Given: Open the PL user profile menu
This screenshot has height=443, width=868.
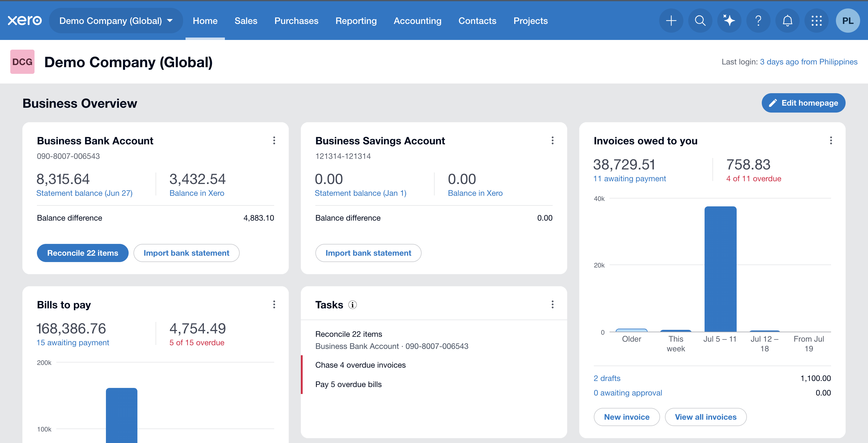Looking at the screenshot, I should (x=847, y=21).
